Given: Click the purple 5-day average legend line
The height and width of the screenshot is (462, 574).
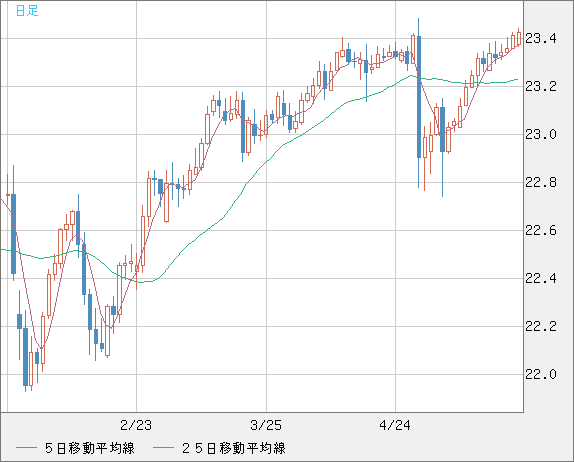Looking at the screenshot, I should pyautogui.click(x=26, y=448).
